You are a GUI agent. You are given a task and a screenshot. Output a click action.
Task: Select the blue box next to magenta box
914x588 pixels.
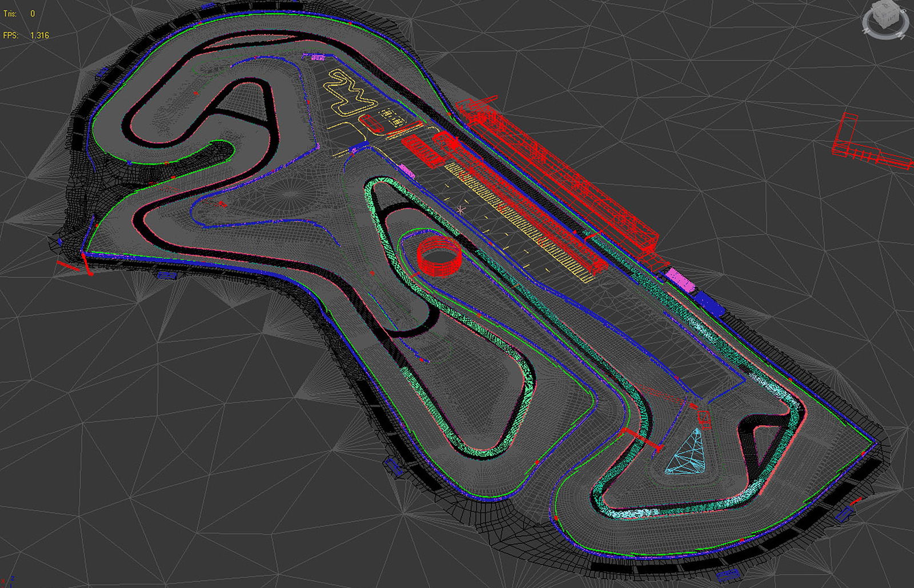tap(709, 302)
